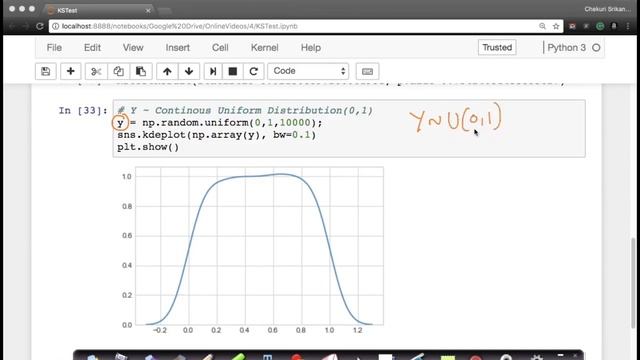Open the Code cell type dropdown

(x=308, y=71)
